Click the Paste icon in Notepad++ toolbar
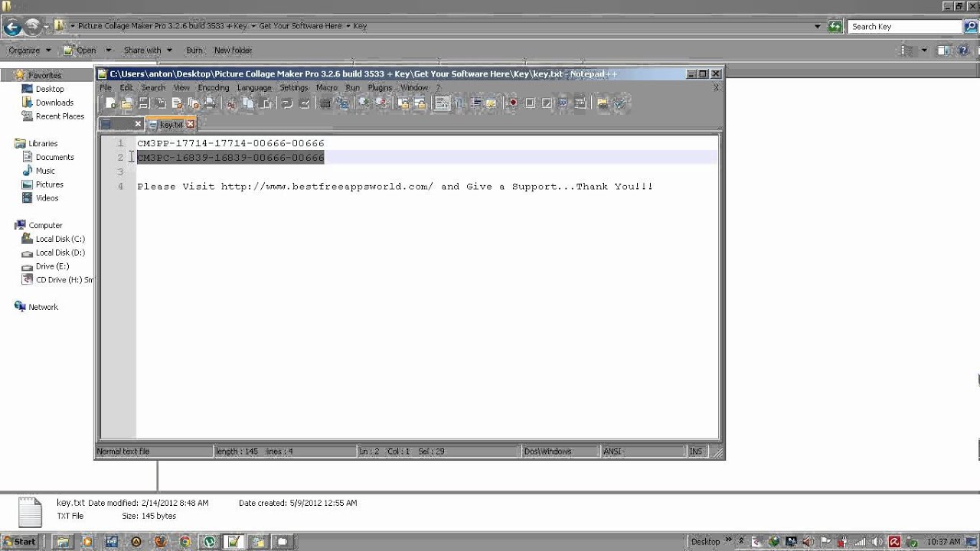The width and height of the screenshot is (980, 551). 264,103
